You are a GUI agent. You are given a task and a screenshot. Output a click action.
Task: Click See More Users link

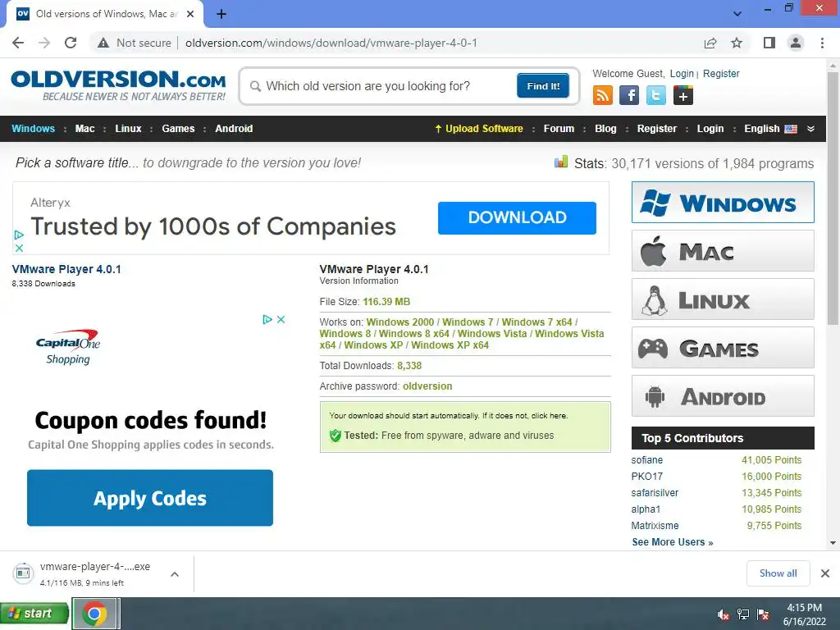[673, 542]
